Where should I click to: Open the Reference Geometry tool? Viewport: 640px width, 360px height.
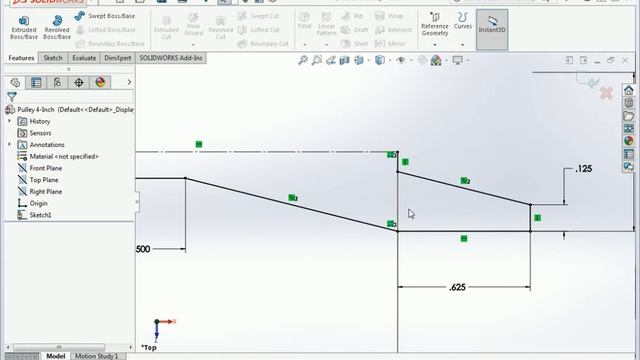(435, 24)
